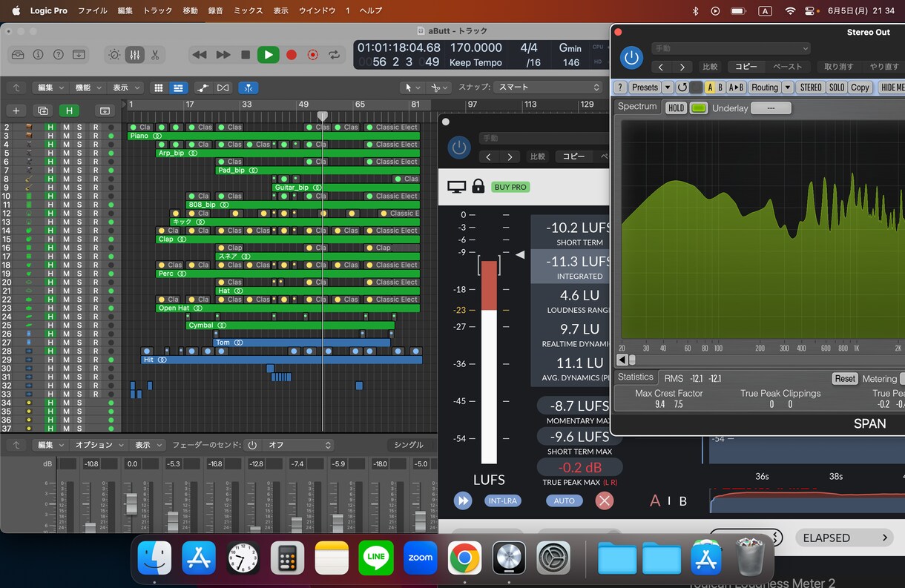
Task: Record-enable track 29 Hit
Action: [95, 360]
